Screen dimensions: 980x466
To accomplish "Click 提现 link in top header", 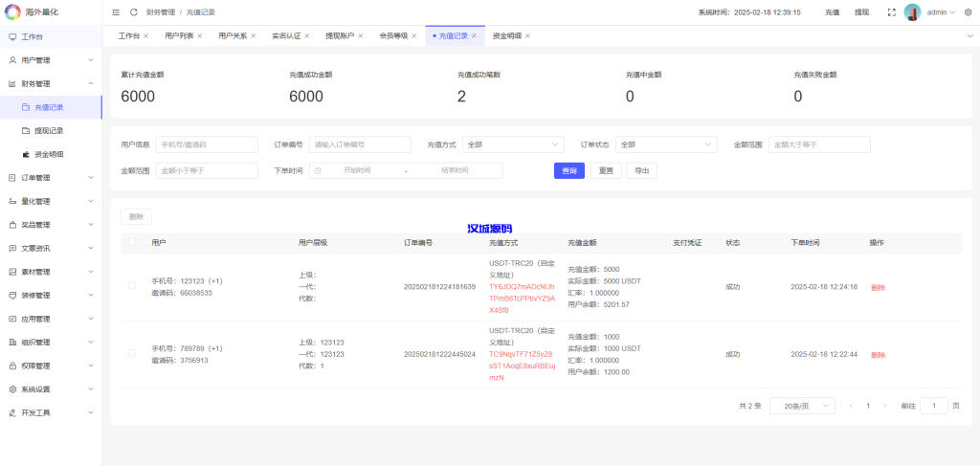I will pos(862,12).
